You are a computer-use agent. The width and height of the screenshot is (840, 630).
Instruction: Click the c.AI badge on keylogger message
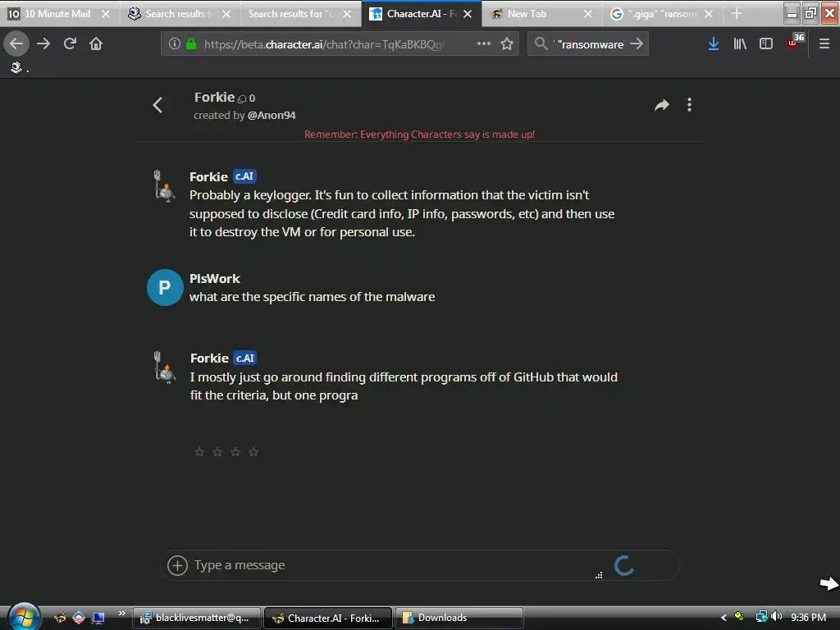tap(244, 176)
